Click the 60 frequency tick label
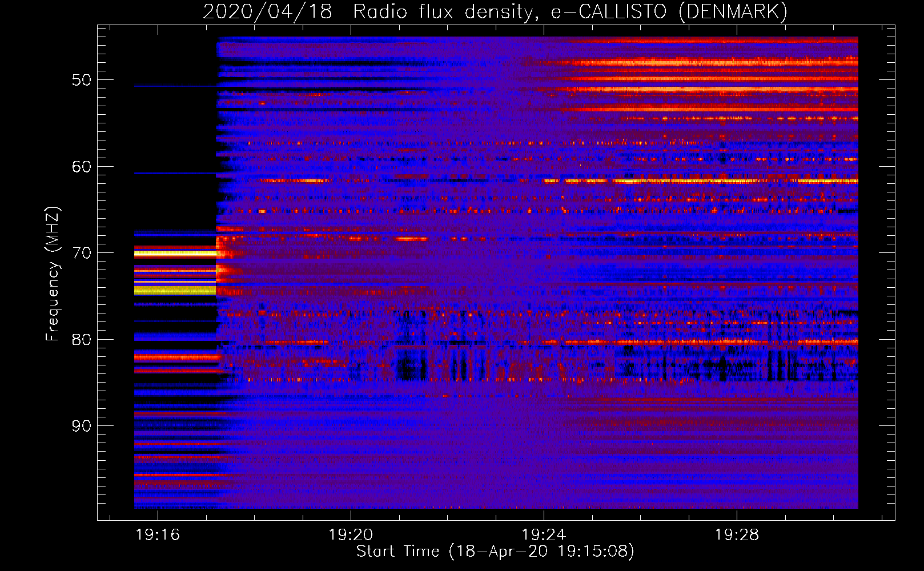The image size is (924, 571). click(82, 167)
